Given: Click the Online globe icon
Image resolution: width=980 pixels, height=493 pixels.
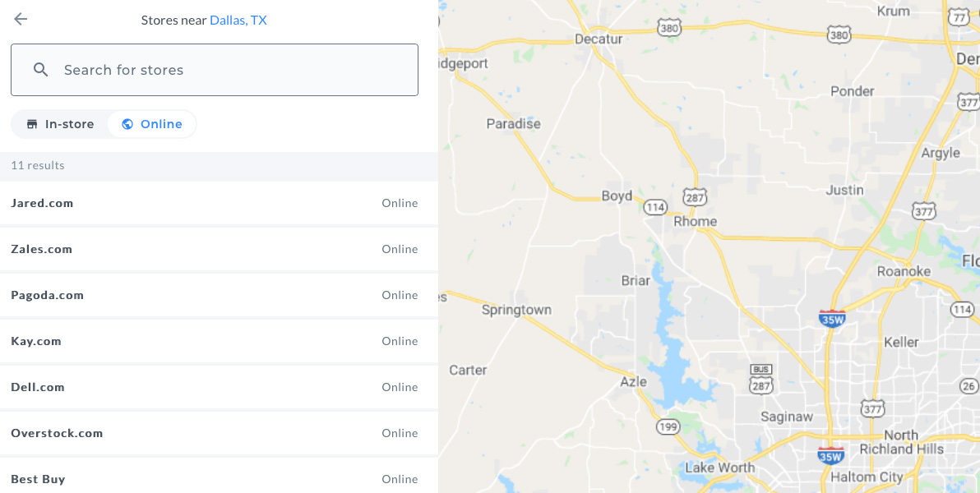Looking at the screenshot, I should coord(127,124).
